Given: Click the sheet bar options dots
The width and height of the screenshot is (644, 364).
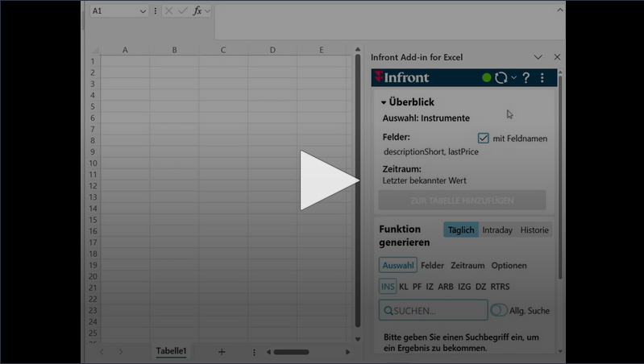Looking at the screenshot, I should pos(254,352).
